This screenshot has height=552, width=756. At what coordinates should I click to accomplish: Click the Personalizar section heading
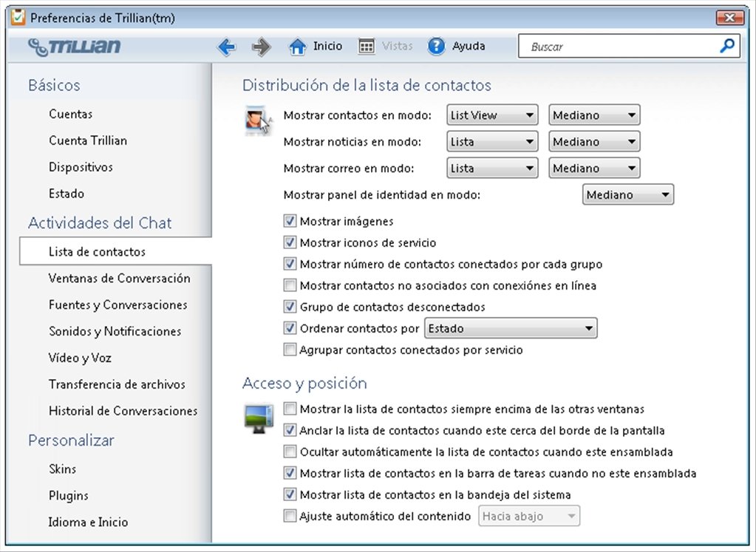pyautogui.click(x=71, y=440)
